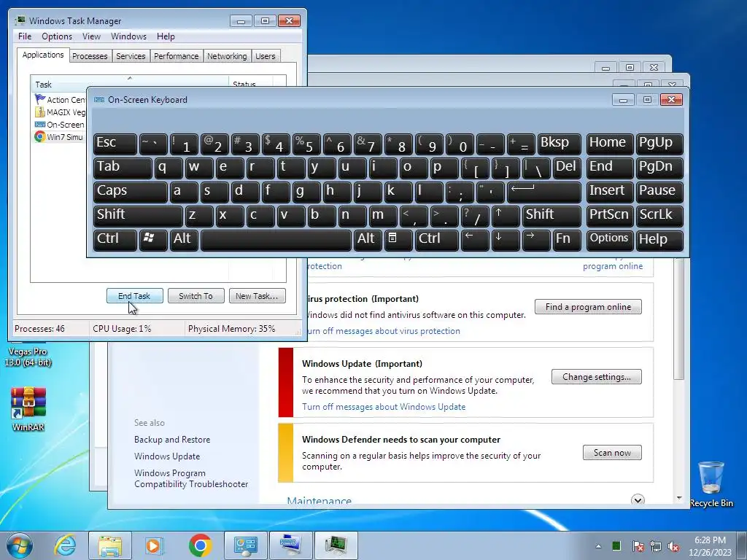Switch to Task Manager taskbar button
Viewport: 747px width, 560px height.
pyautogui.click(x=336, y=545)
